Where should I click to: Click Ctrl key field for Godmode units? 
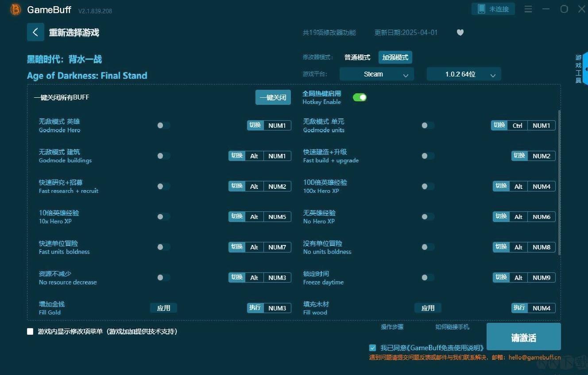coord(517,126)
